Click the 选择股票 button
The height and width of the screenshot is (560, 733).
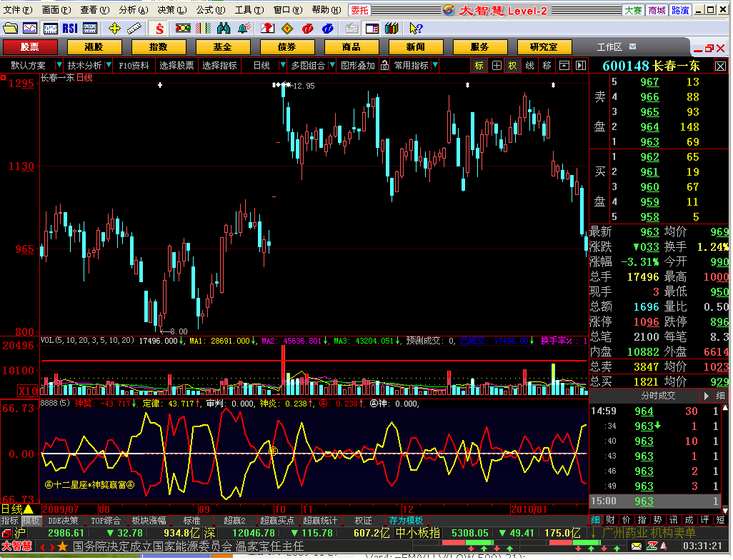(176, 66)
